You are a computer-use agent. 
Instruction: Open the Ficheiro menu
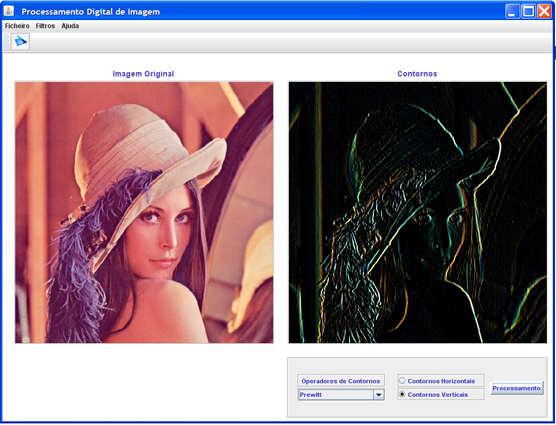point(17,26)
